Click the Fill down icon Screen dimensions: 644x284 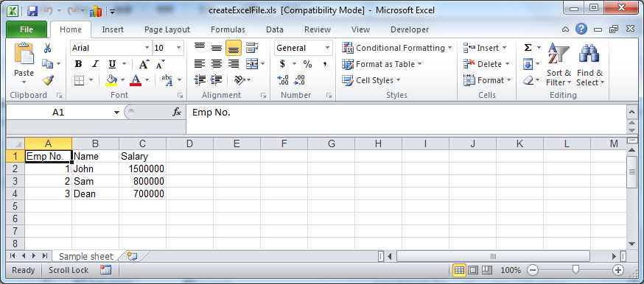528,64
